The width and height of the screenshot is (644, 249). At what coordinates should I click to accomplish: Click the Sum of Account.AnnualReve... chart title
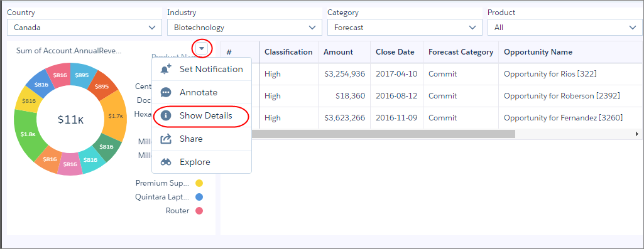(x=69, y=51)
